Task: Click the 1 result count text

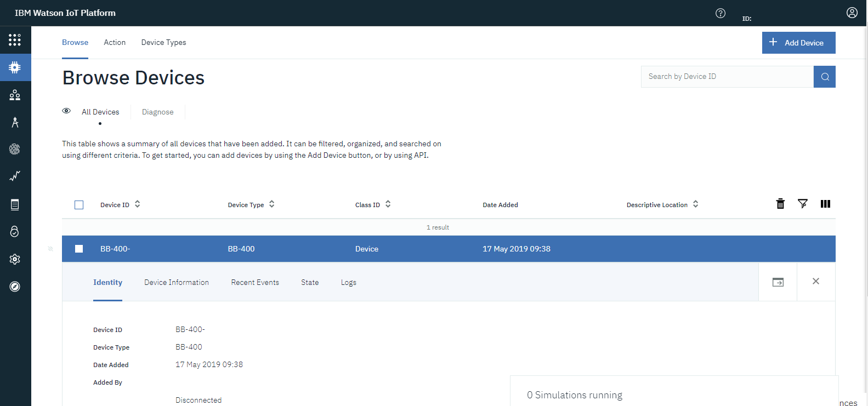Action: (x=438, y=227)
